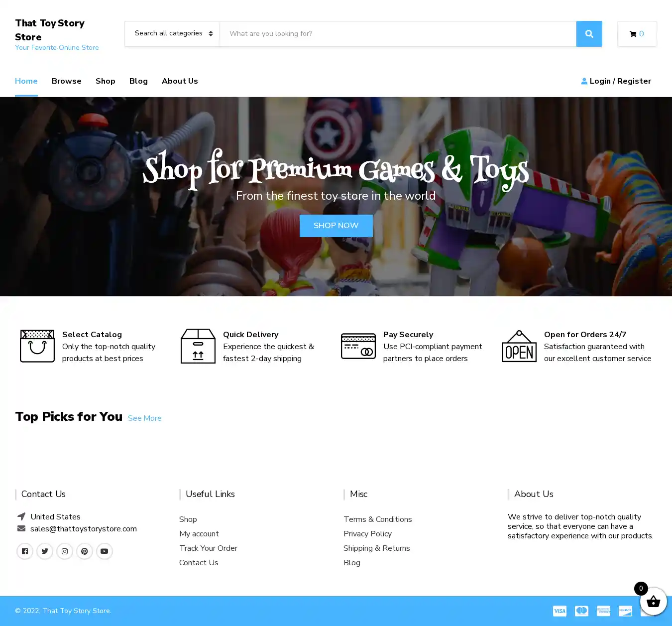
Task: Open the About Us navigation item
Action: (x=180, y=81)
